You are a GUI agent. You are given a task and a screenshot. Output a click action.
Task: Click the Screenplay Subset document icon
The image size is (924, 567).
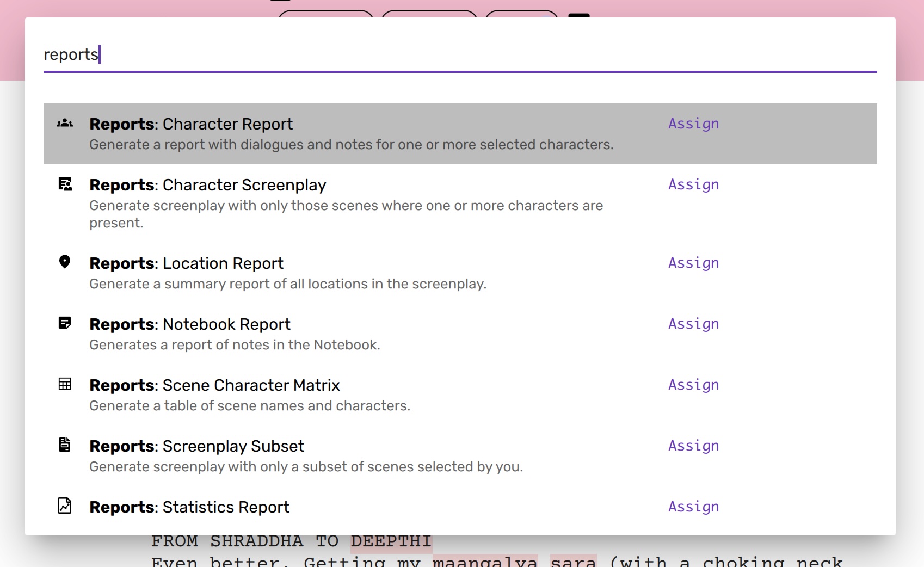pos(65,445)
